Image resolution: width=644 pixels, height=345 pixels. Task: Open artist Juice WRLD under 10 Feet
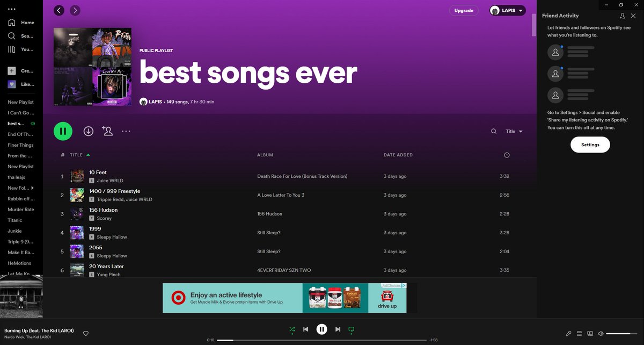[x=110, y=181]
